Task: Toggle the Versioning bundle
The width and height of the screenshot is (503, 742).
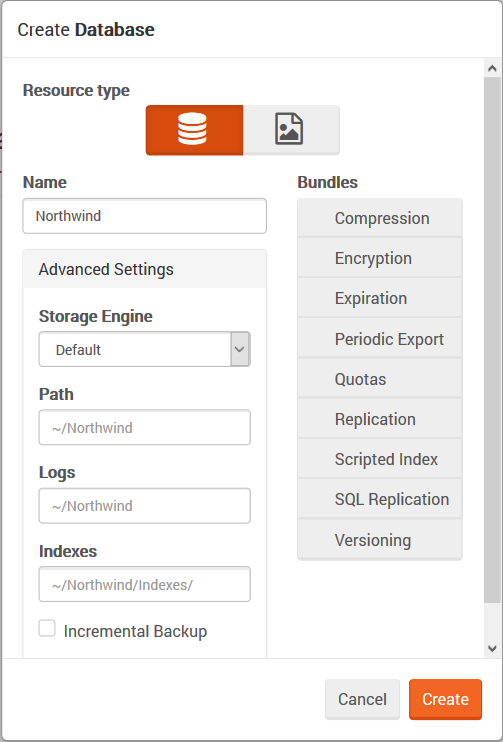Action: (x=379, y=539)
